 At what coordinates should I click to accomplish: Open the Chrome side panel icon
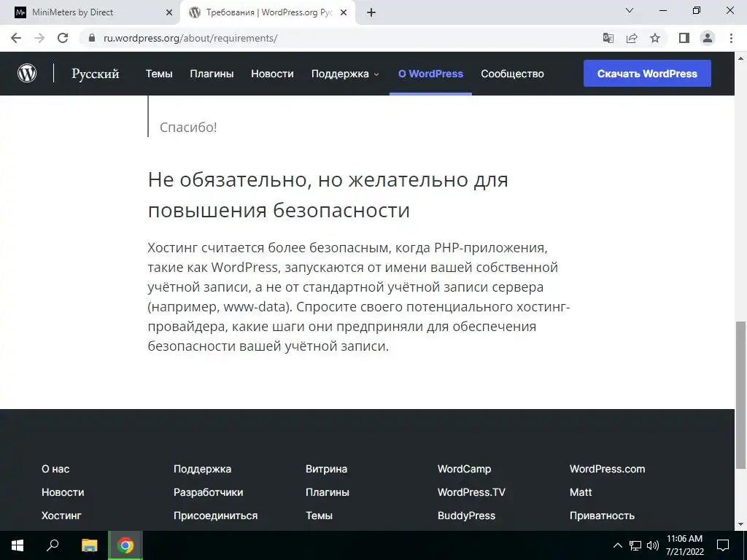(684, 38)
